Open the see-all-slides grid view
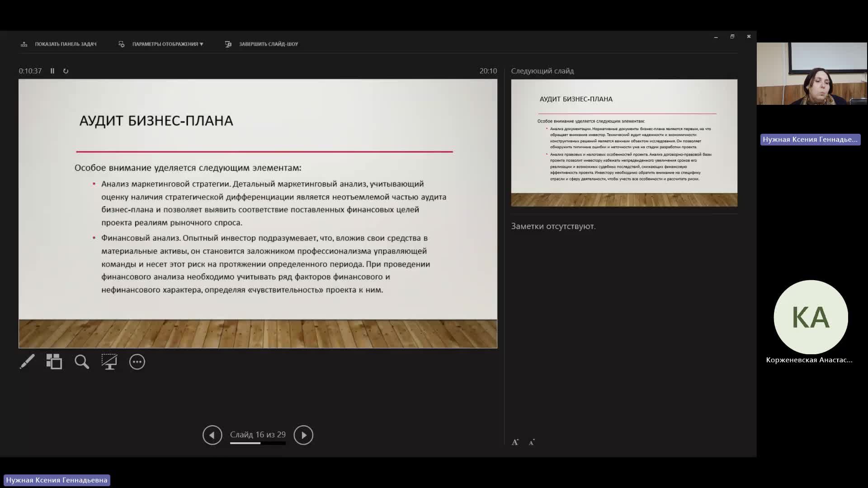This screenshot has height=488, width=868. [54, 361]
